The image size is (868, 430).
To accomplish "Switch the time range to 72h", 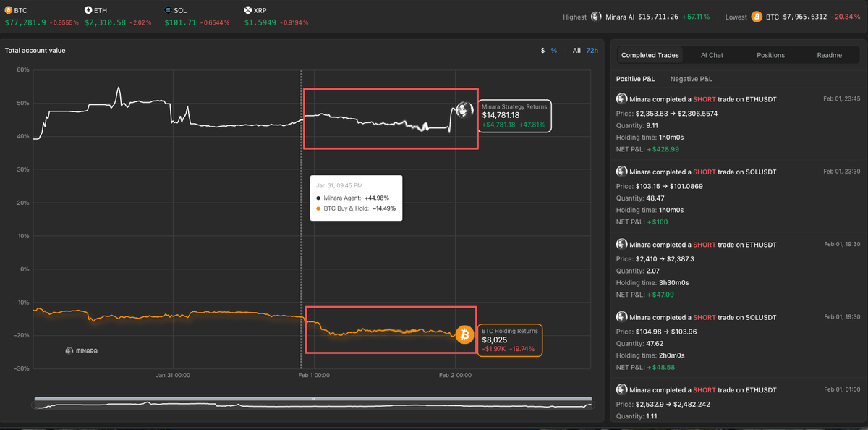I will point(592,51).
